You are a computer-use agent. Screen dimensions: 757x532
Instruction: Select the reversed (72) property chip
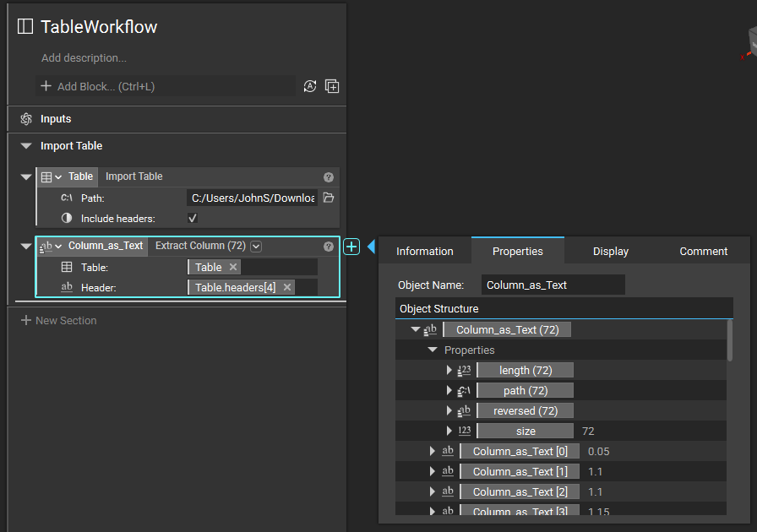coord(526,411)
